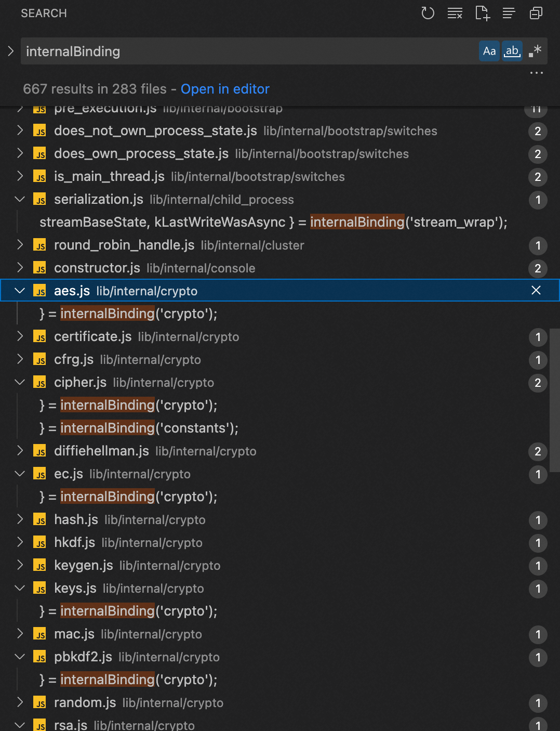Collapse ec.js results
Screen dimensions: 560x731
click(20, 474)
